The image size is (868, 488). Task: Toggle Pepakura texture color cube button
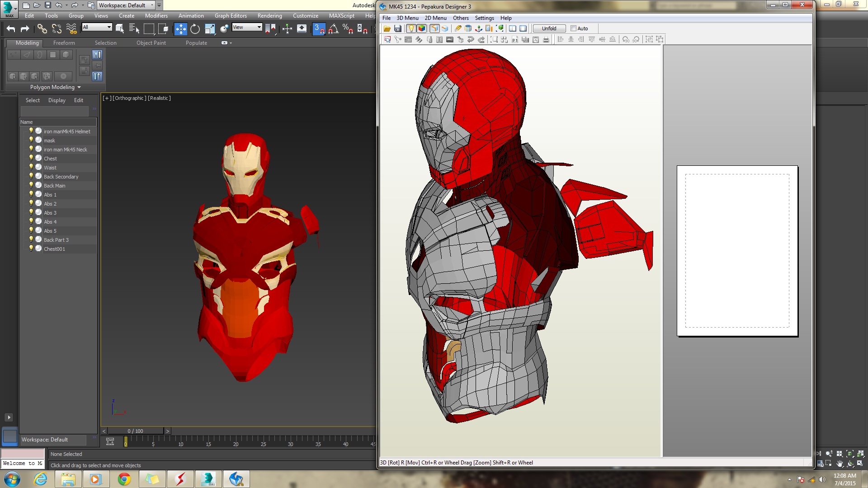pos(422,28)
